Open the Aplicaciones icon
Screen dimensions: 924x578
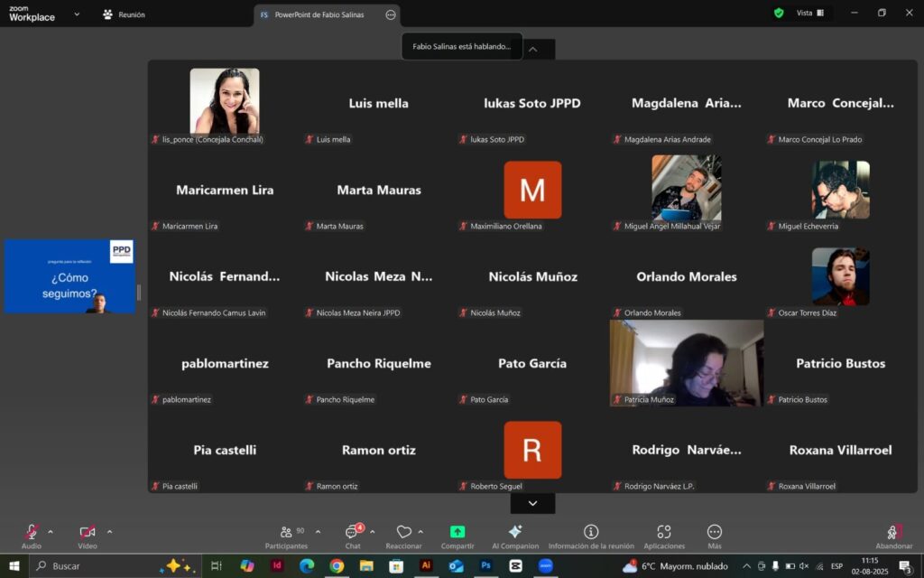[664, 532]
